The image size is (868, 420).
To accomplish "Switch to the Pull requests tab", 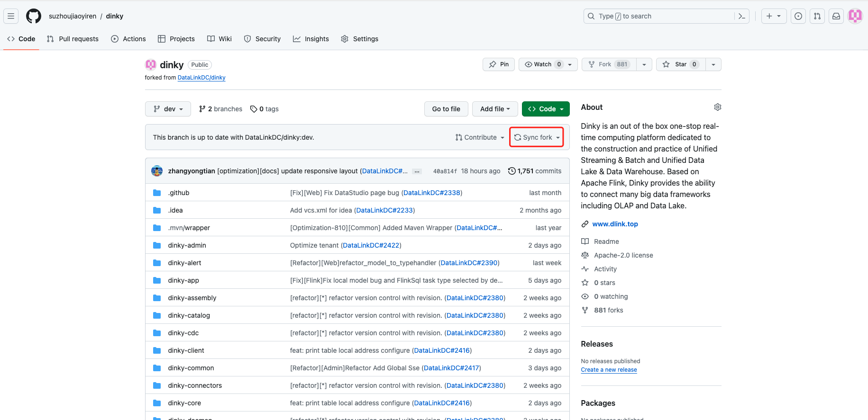I will pyautogui.click(x=73, y=39).
